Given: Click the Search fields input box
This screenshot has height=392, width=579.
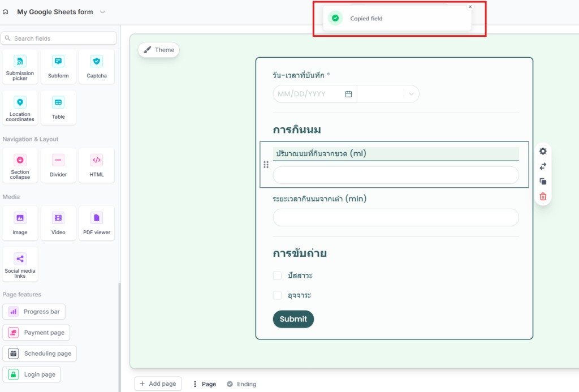Looking at the screenshot, I should (59, 38).
